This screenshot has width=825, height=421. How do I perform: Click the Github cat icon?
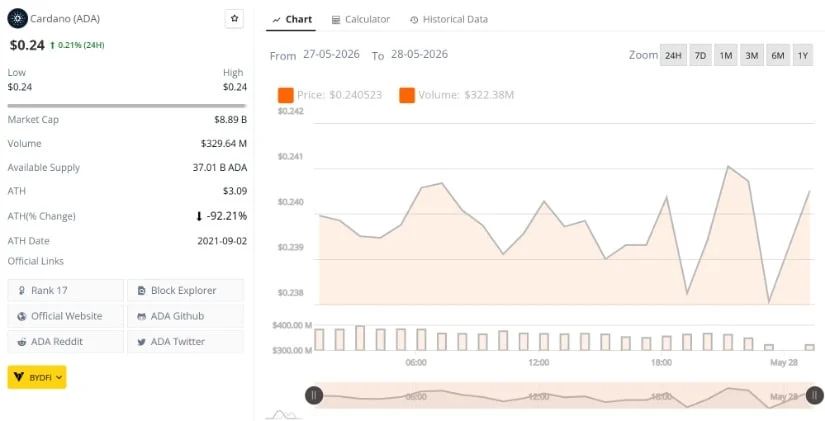pos(141,316)
